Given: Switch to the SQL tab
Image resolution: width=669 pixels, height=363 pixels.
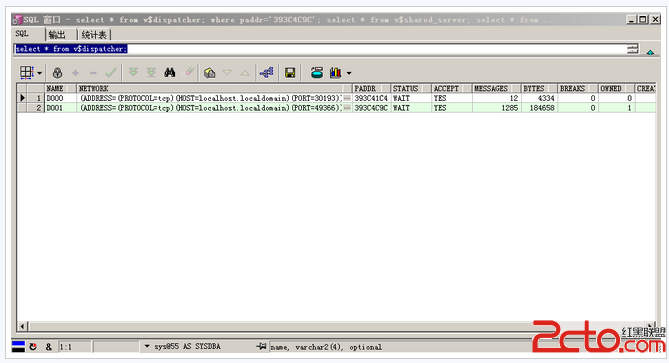Looking at the screenshot, I should tap(22, 34).
